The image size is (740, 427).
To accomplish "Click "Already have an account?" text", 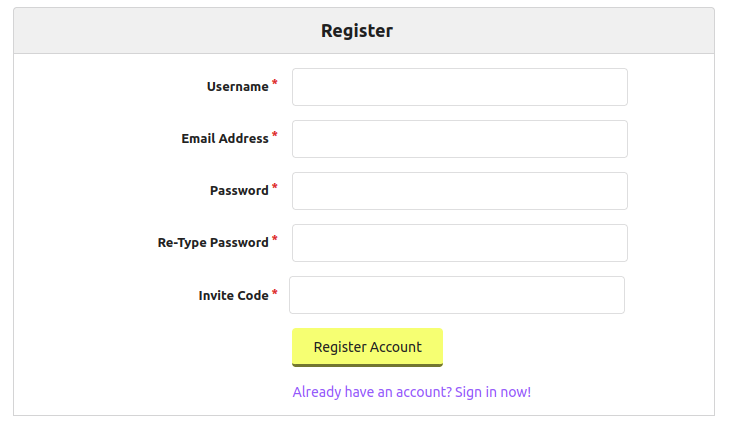I will point(371,392).
